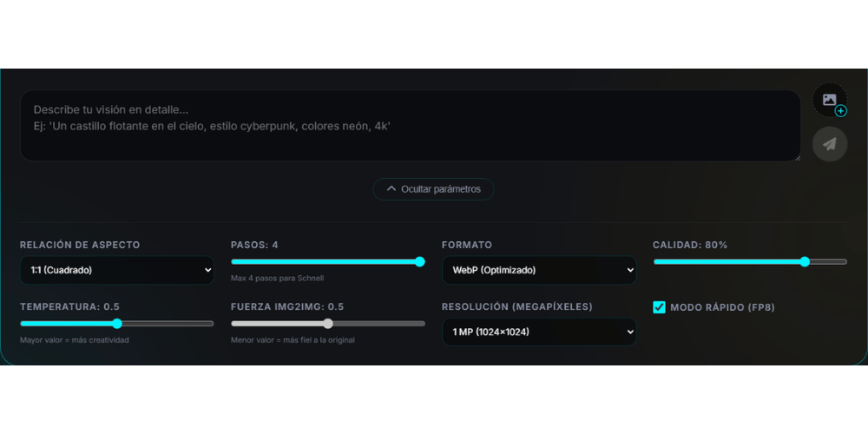Click the Fuerza Img2Img slider handle
This screenshot has height=434, width=868.
tap(328, 324)
